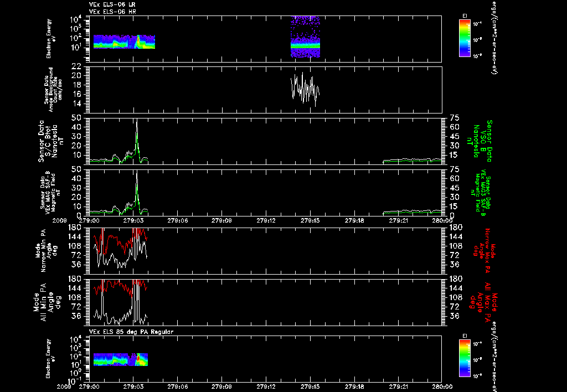Click '279:09' tick under the 85 deg PA spectrogram

[222, 386]
